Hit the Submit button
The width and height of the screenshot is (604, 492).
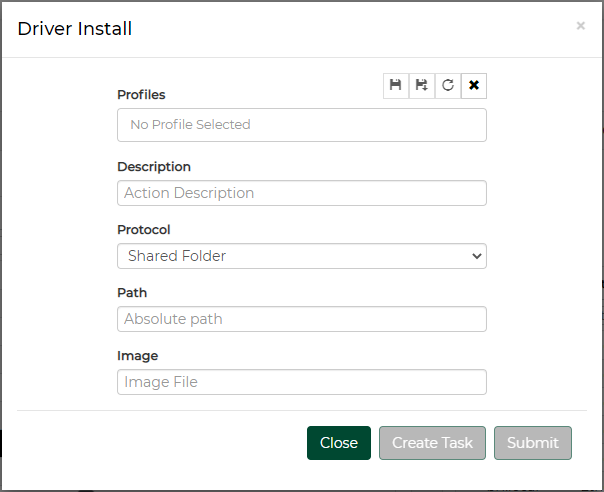[x=532, y=443]
